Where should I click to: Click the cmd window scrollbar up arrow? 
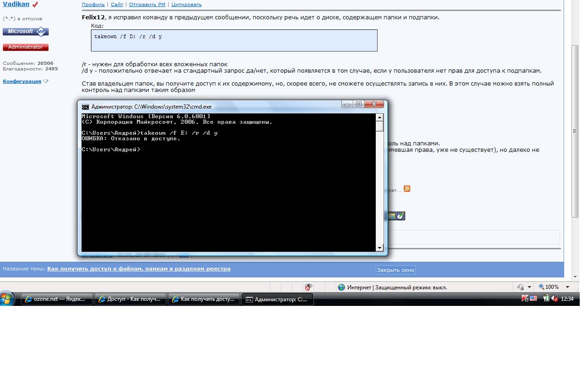pos(379,117)
